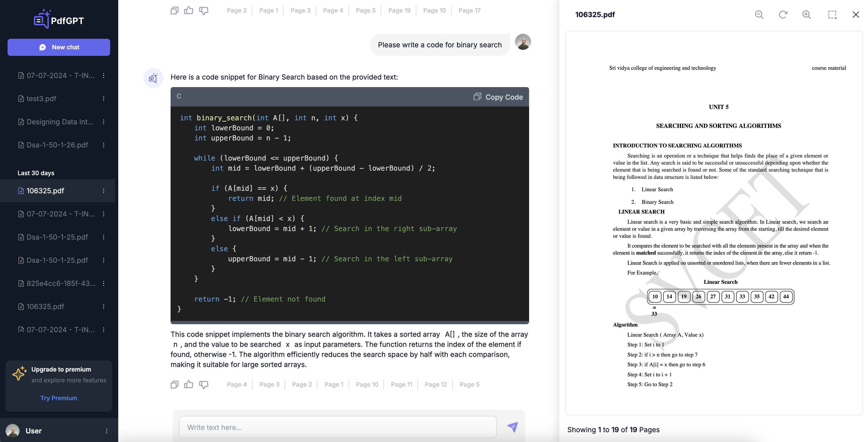
Task: Thumbs down the binary search answer
Action: [204, 384]
